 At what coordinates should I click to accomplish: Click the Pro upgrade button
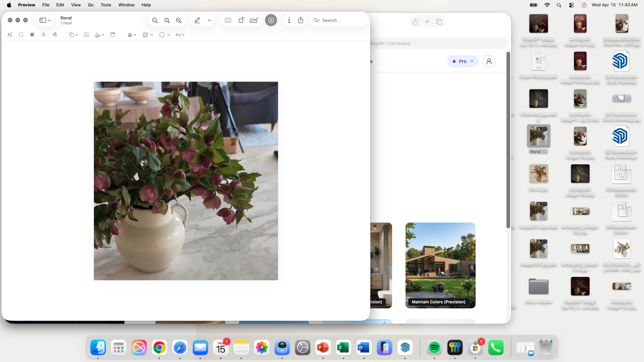pos(463,61)
